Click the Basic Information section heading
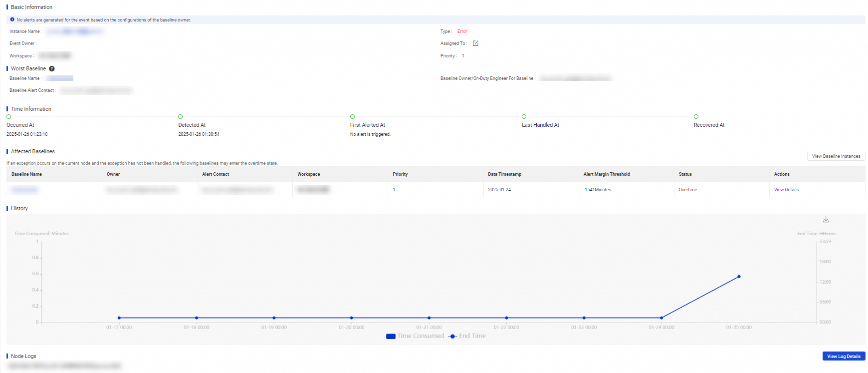This screenshot has height=373, width=868. point(31,7)
